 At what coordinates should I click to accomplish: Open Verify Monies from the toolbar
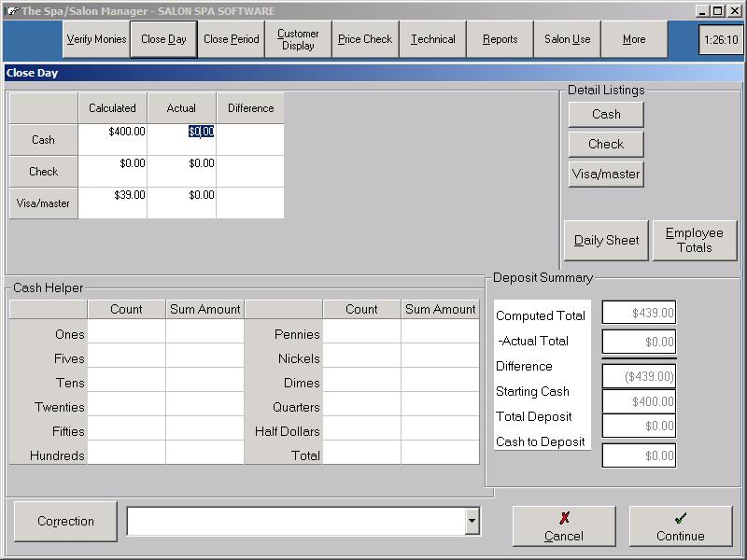[x=97, y=39]
